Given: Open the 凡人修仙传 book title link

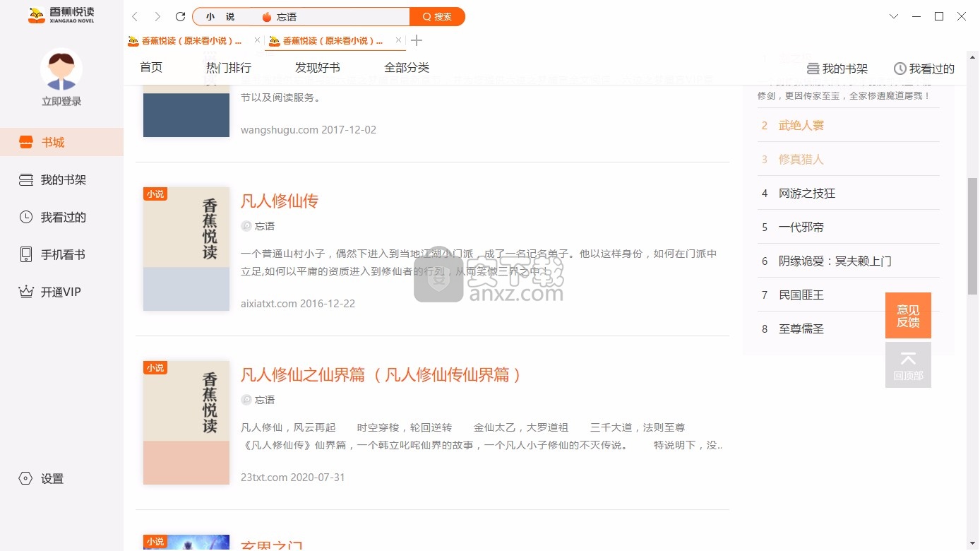Looking at the screenshot, I should [280, 201].
